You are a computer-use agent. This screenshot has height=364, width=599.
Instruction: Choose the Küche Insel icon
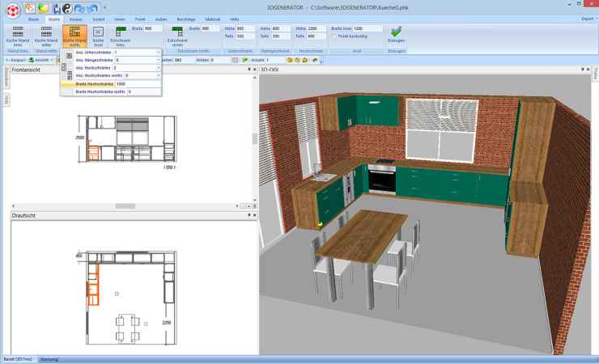[99, 34]
